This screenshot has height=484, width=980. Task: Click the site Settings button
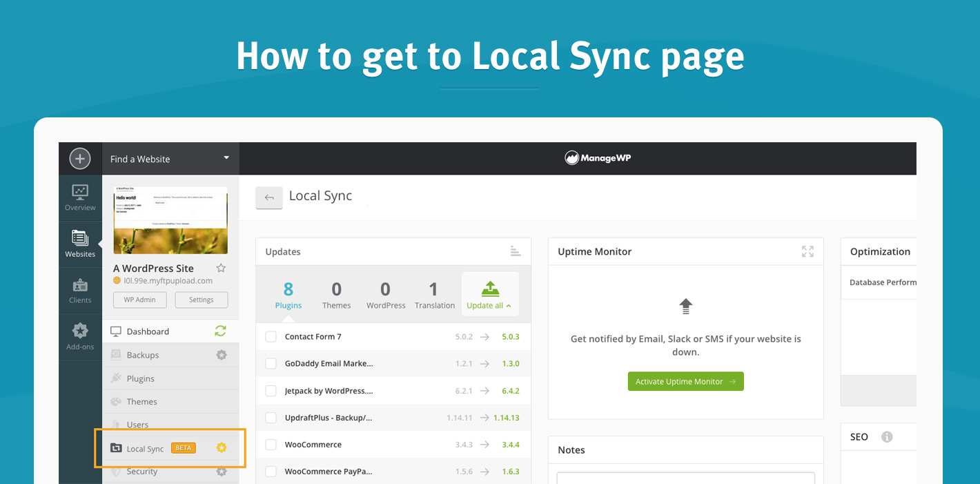(x=201, y=300)
